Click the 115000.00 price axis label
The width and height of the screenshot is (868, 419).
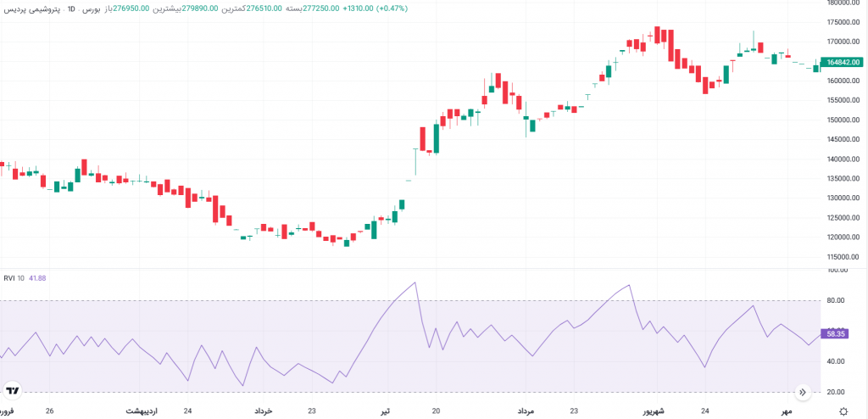[843, 257]
